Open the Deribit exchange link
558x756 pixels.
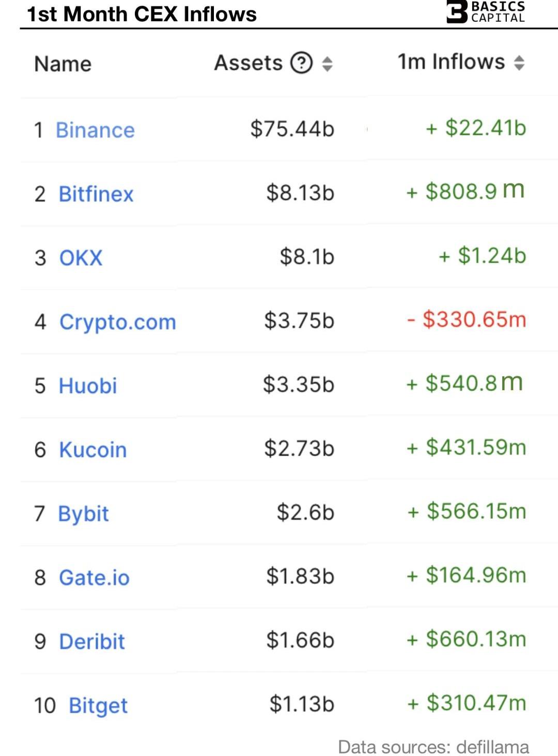[92, 641]
